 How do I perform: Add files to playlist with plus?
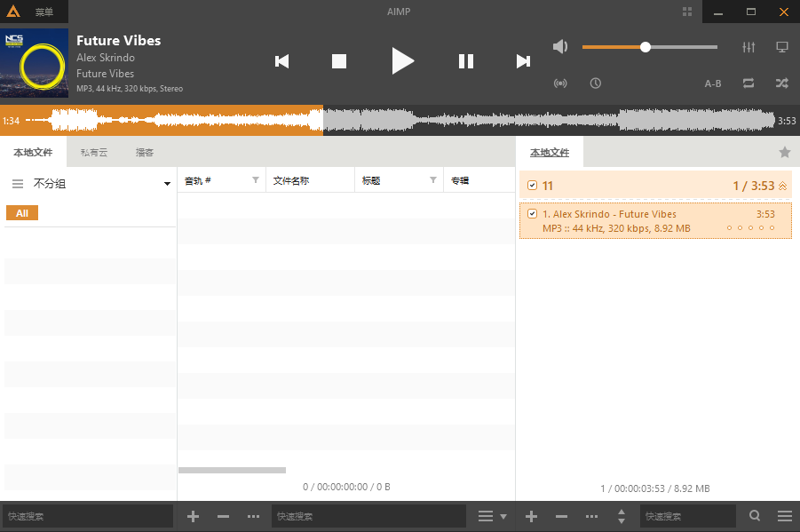[531, 517]
